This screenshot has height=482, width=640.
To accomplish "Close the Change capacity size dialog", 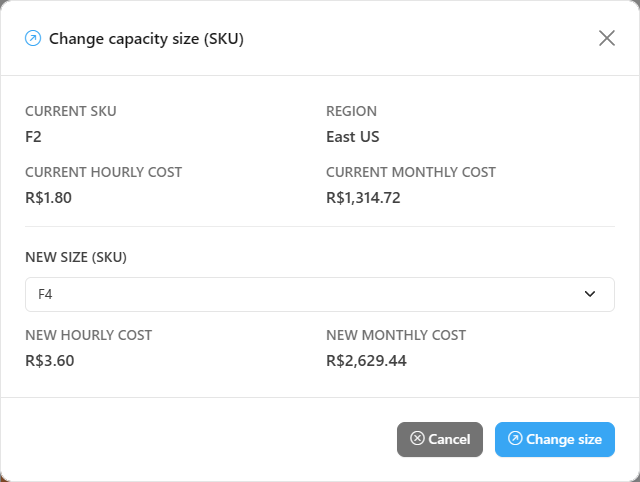I will [607, 38].
